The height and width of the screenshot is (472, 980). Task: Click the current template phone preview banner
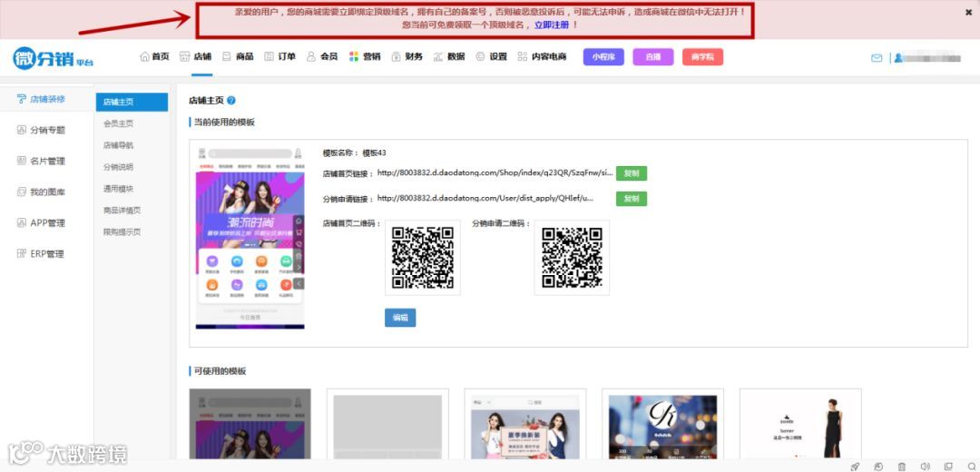tap(250, 210)
